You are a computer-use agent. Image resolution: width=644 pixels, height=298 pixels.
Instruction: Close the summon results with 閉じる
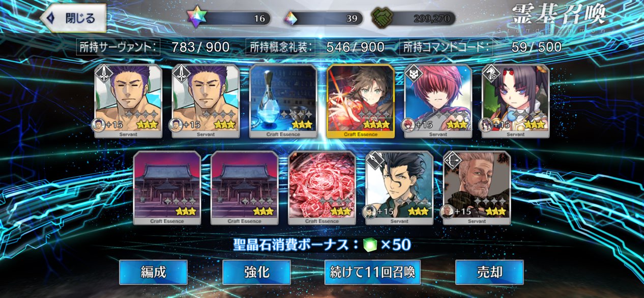click(x=73, y=18)
